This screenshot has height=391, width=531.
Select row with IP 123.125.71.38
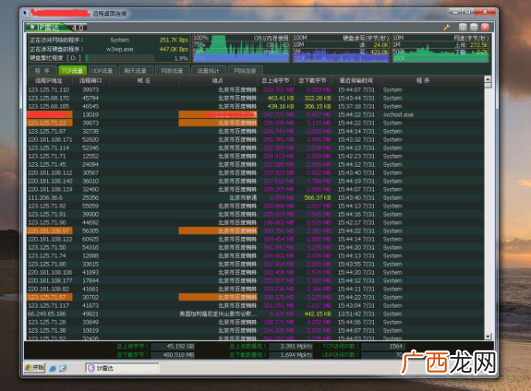pos(255,330)
